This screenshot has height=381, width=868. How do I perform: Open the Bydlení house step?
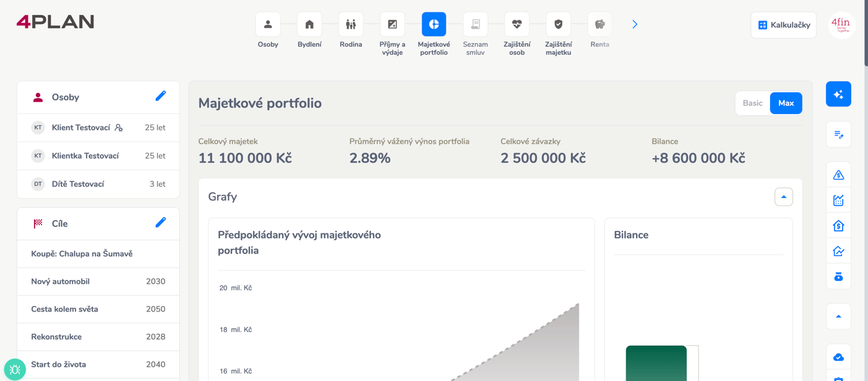pyautogui.click(x=309, y=25)
